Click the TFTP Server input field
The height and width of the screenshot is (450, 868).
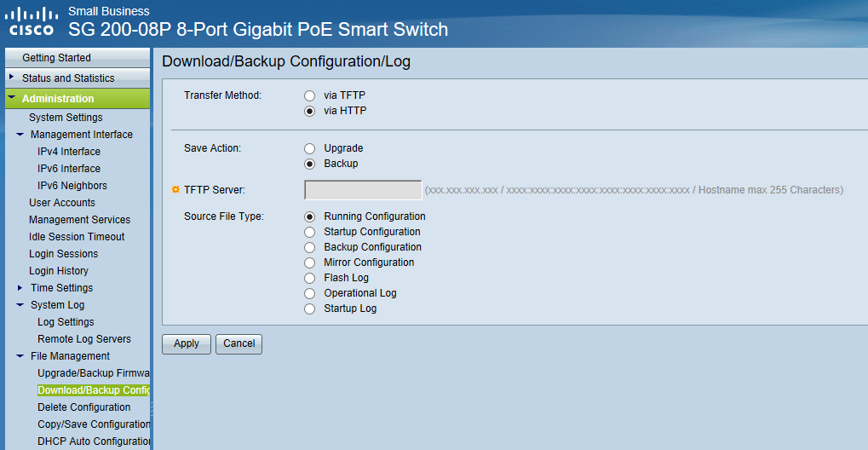pos(363,190)
